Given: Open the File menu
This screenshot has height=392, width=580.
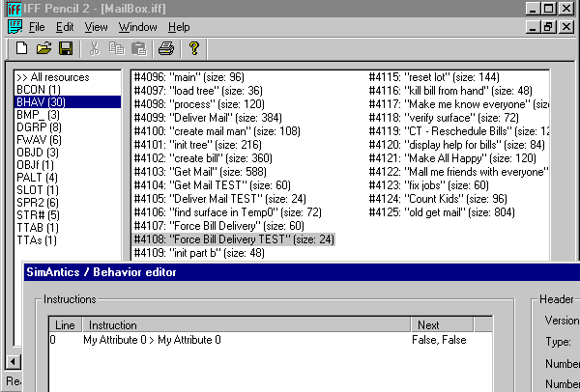Looking at the screenshot, I should click(x=37, y=27).
